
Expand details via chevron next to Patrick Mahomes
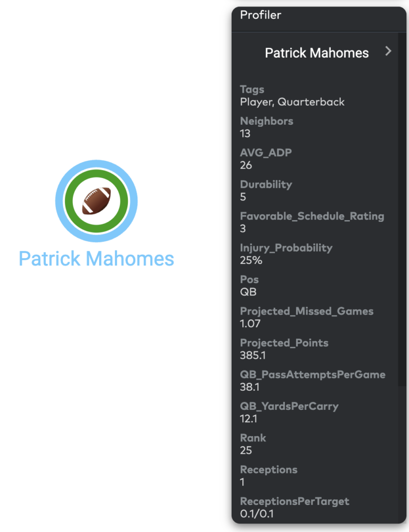(x=388, y=51)
